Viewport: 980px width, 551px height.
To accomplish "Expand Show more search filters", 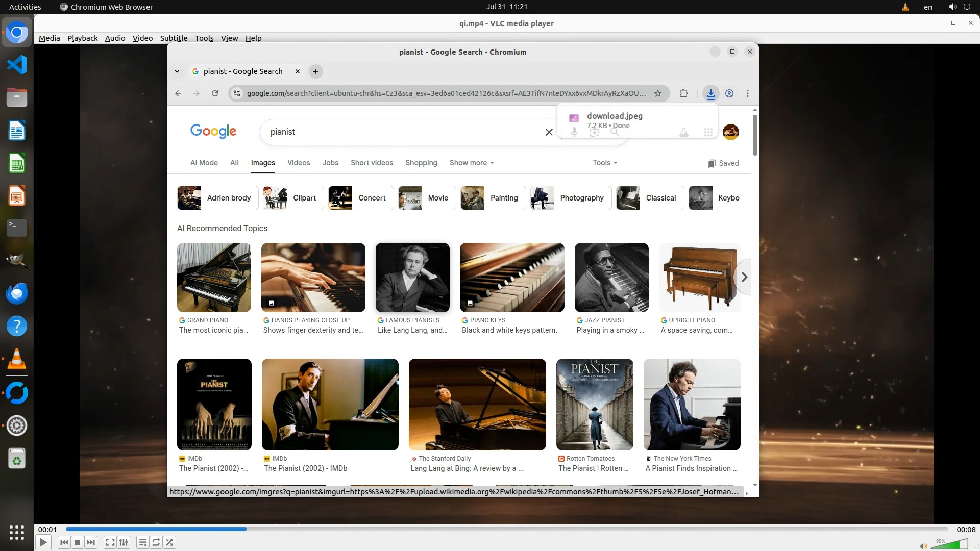I will pos(472,163).
